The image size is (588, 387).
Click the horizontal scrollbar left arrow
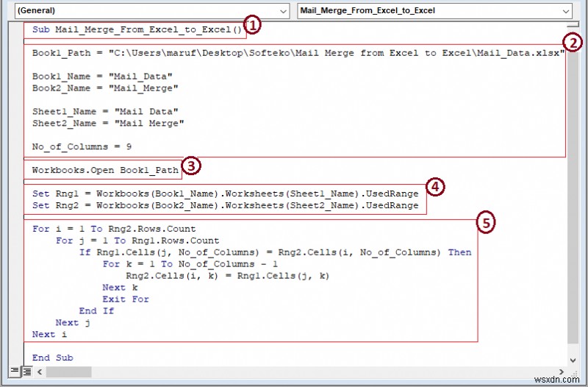40,372
